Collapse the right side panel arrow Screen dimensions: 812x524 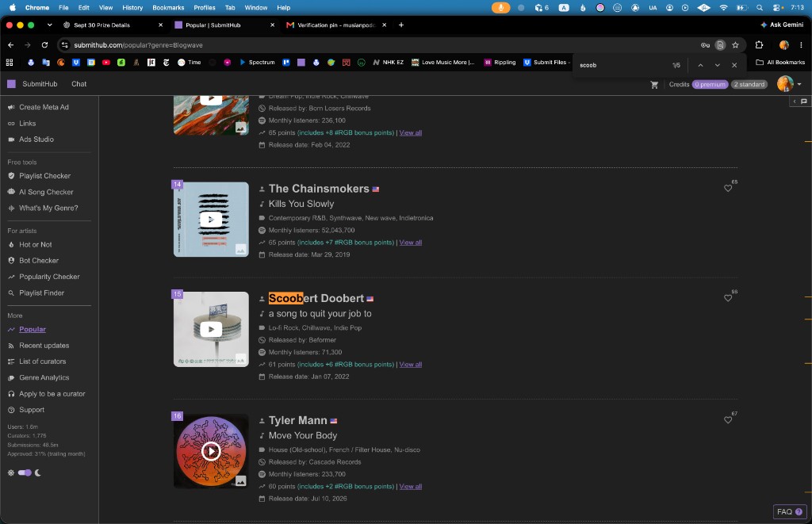[x=795, y=101]
